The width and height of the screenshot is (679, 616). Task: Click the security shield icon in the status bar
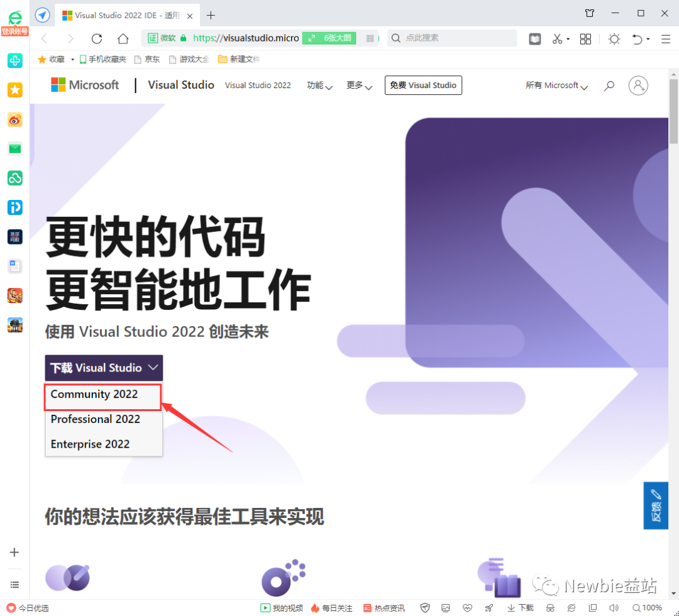pyautogui.click(x=424, y=608)
